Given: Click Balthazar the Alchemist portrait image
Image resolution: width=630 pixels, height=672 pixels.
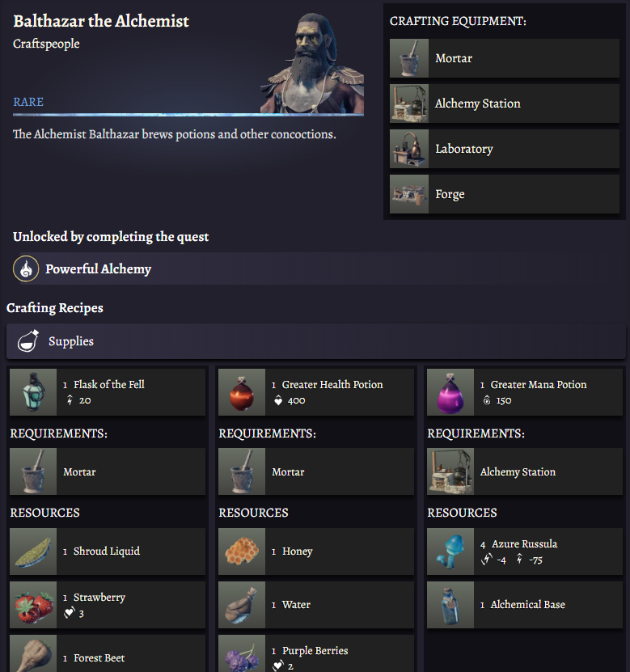Looking at the screenshot, I should coord(312,62).
